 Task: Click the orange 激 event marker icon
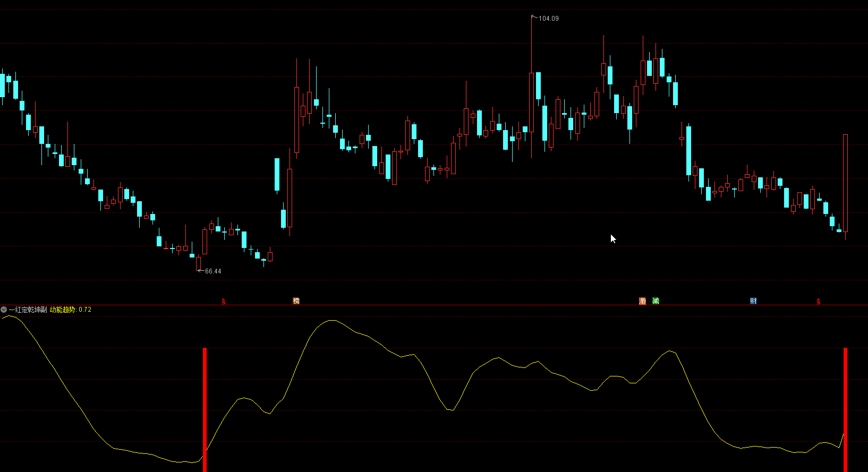click(x=643, y=301)
